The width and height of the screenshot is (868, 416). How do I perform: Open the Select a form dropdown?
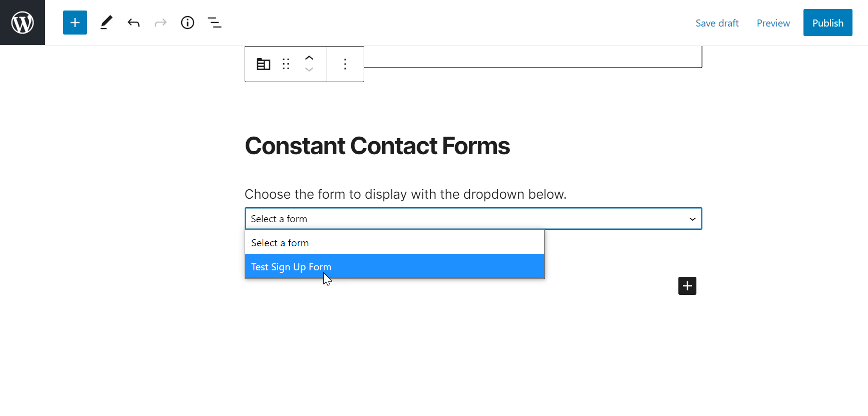[x=692, y=219]
